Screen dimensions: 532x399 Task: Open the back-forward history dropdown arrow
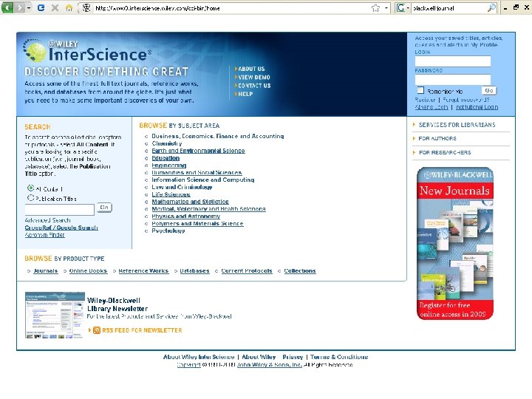click(29, 7)
